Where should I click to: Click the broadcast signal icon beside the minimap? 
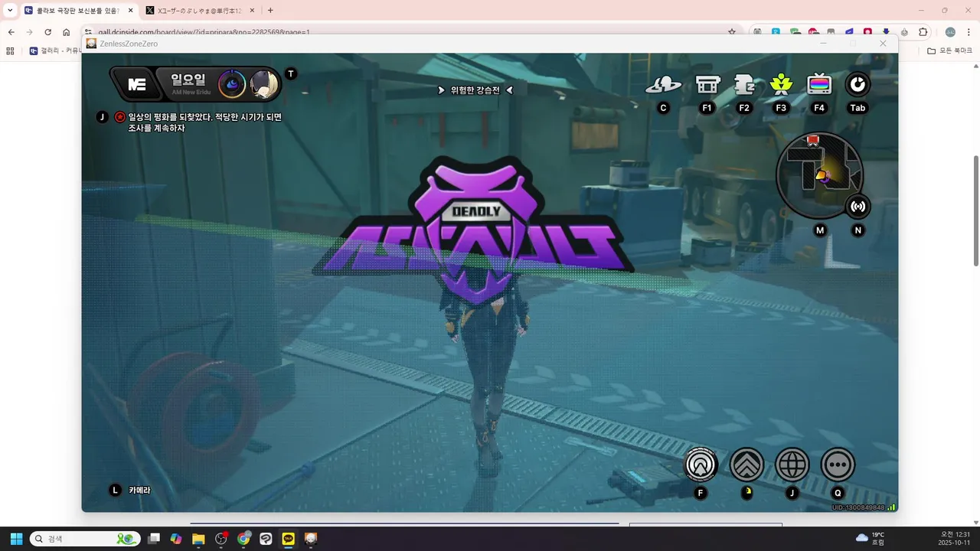(858, 207)
